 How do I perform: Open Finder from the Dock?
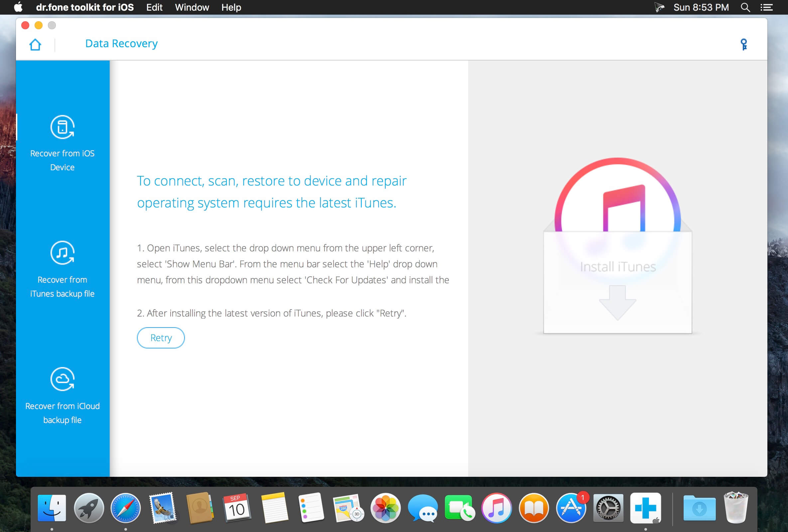coord(52,508)
